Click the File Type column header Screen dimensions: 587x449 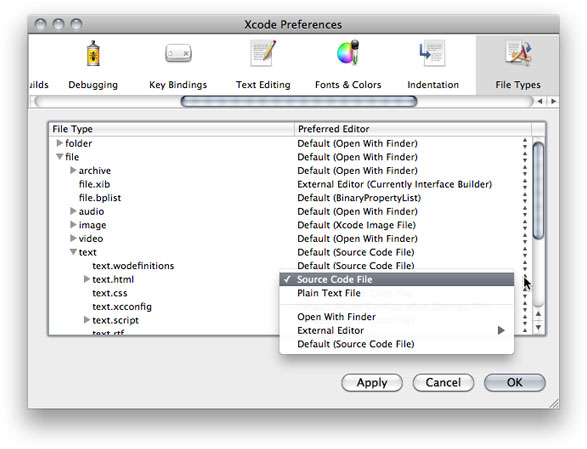171,129
